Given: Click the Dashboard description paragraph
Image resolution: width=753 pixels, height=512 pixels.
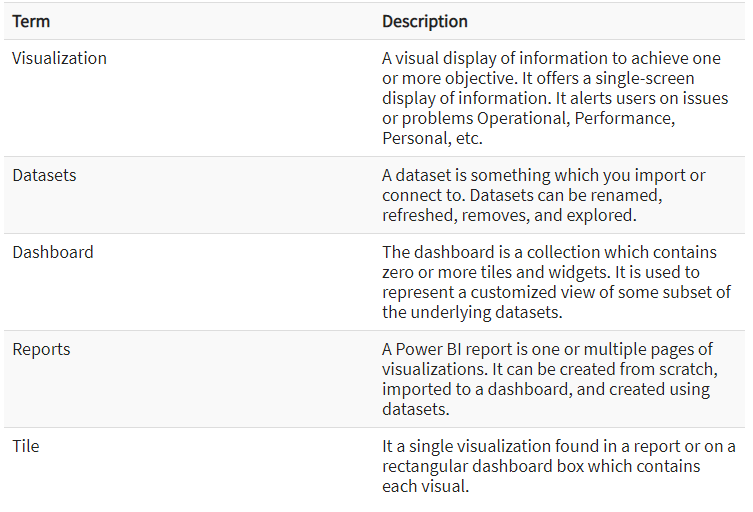Looking at the screenshot, I should point(556,282).
